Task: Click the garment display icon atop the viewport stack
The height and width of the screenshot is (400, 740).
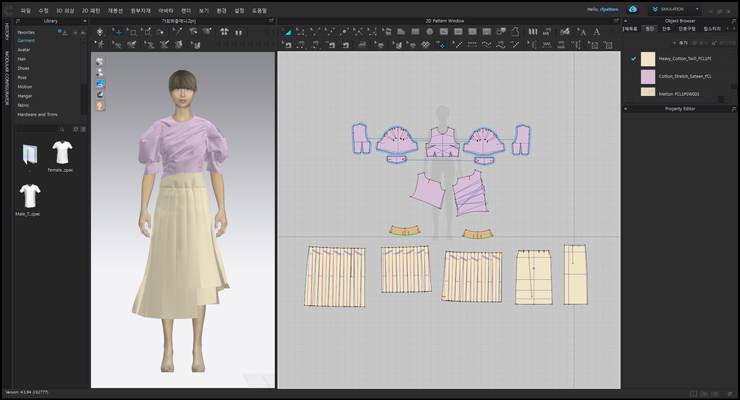Action: tap(100, 62)
